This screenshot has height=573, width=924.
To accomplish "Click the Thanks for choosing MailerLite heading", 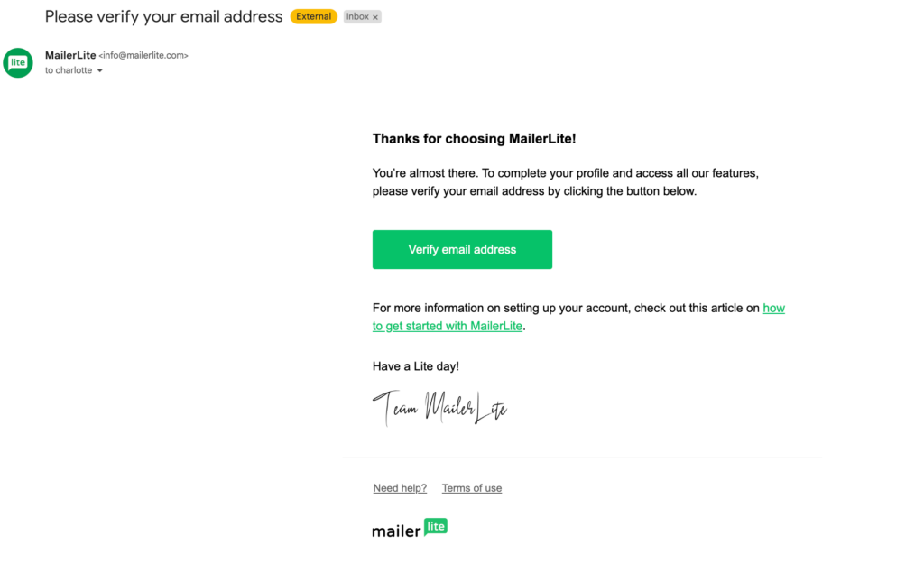I will 475,139.
